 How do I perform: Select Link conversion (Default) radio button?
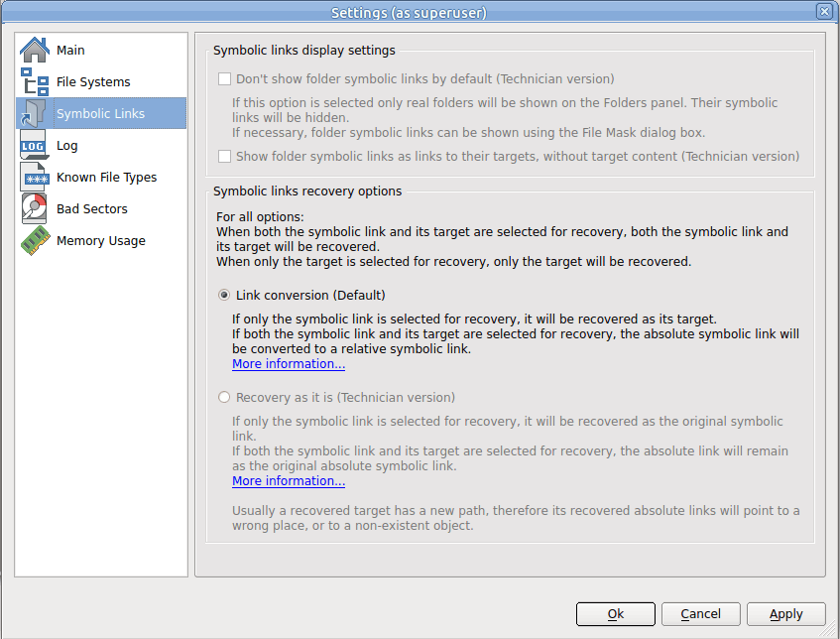coord(224,296)
